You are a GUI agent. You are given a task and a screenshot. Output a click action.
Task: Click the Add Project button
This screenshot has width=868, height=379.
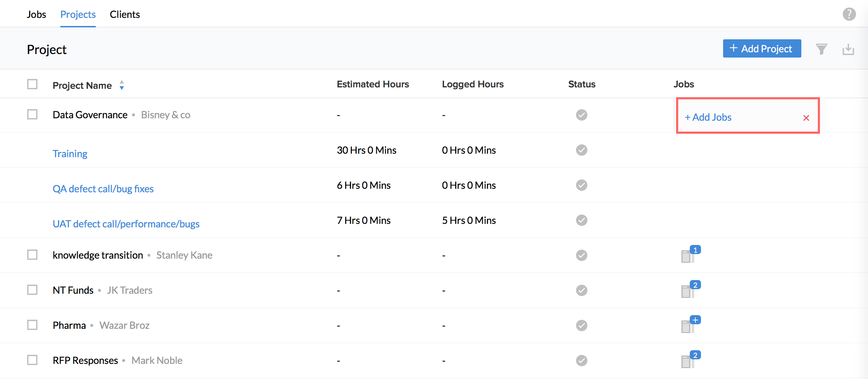762,49
